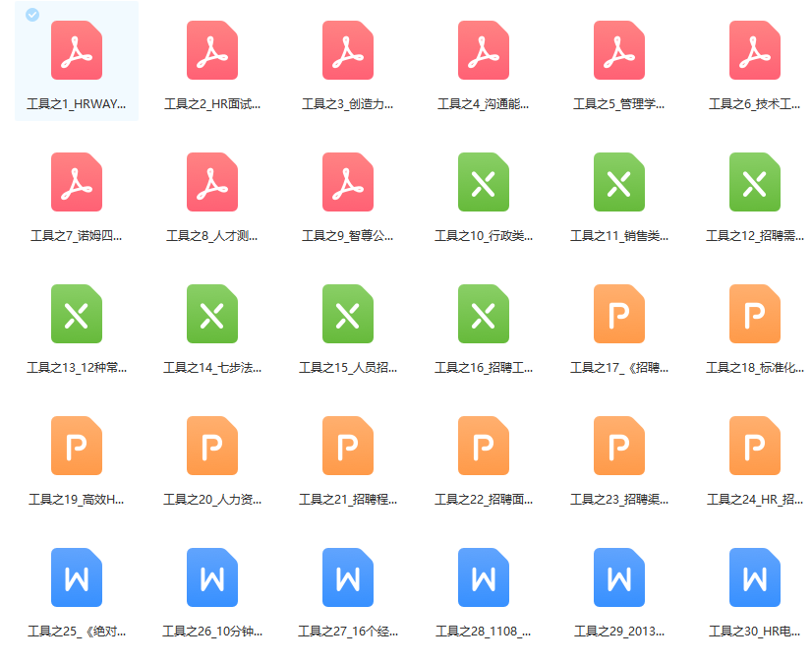This screenshot has width=812, height=664.
Task: Open Word icon 工具之29_2013
Action: coord(619,576)
